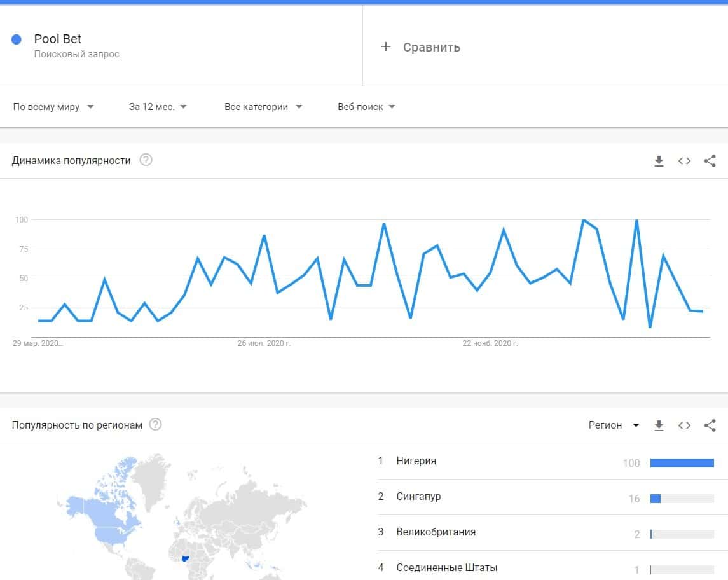Edit the Pool Bet search term

tap(58, 39)
